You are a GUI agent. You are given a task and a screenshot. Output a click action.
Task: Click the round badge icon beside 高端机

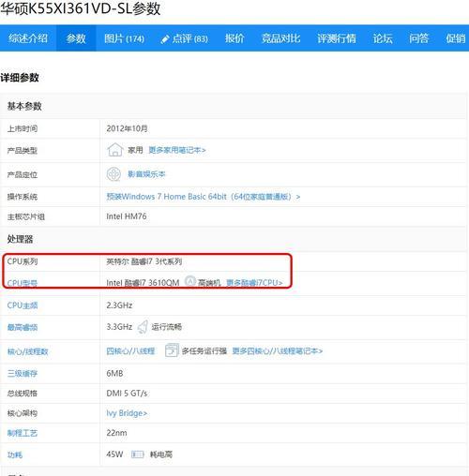189,281
